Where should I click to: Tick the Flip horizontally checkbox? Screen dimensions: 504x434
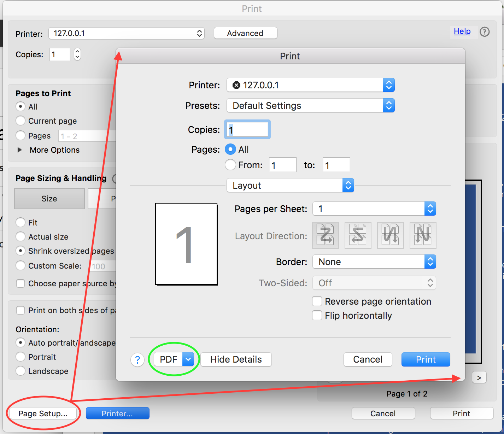317,315
